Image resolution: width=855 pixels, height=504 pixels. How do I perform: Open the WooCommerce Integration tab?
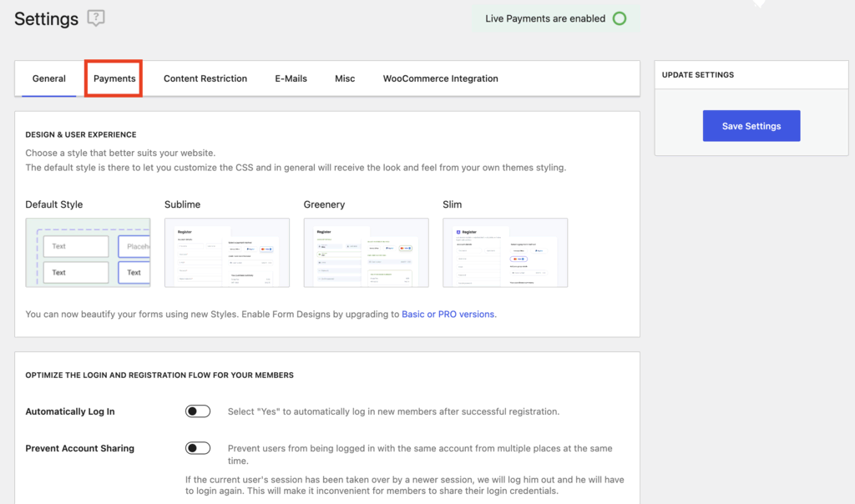pyautogui.click(x=440, y=78)
